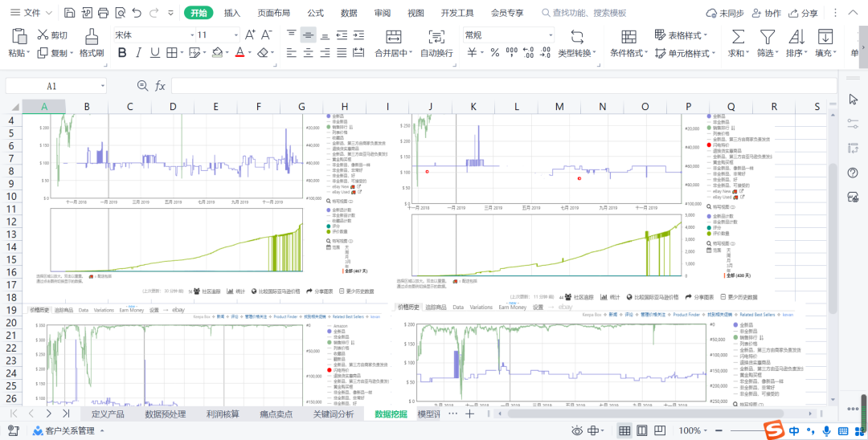Click the Filter (筛选) funnel icon
This screenshot has height=440, width=868.
coord(767,36)
